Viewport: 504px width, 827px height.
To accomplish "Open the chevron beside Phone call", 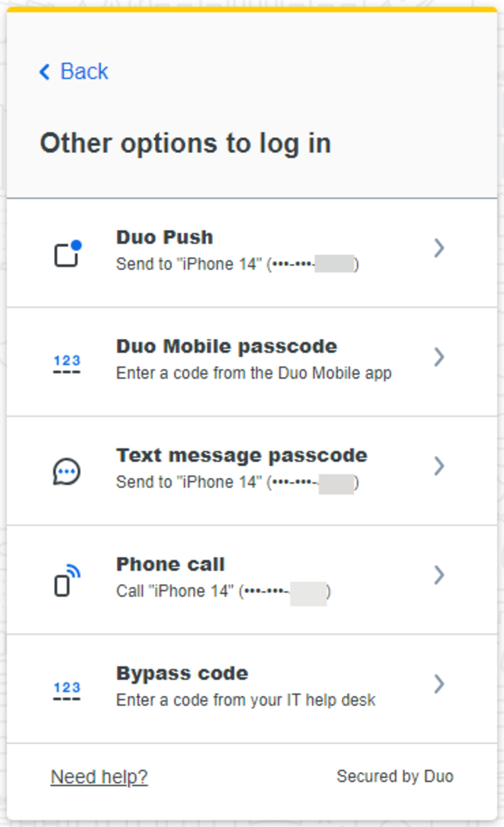I will 439,574.
